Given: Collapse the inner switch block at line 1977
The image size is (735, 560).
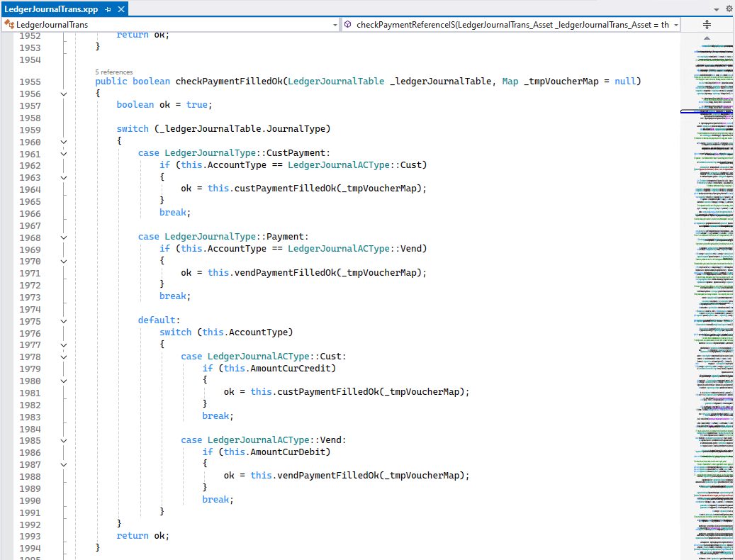Looking at the screenshot, I should (64, 345).
